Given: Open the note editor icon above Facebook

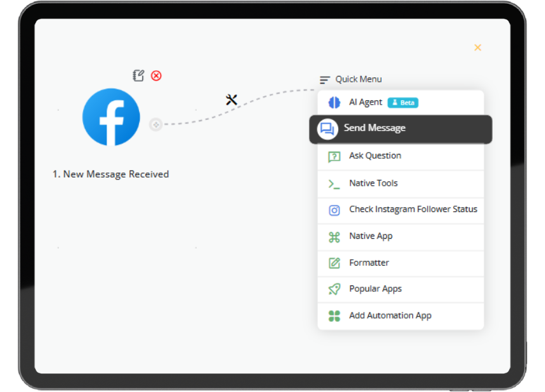Looking at the screenshot, I should point(138,75).
